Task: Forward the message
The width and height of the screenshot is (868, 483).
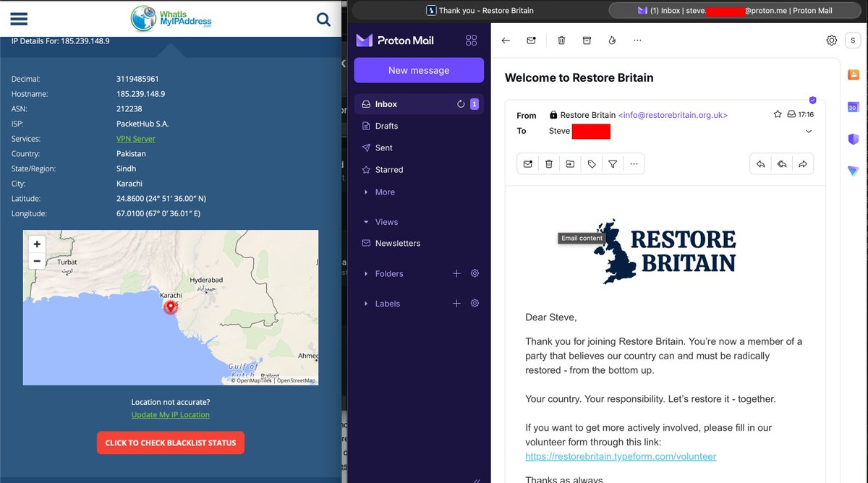Action: (803, 164)
